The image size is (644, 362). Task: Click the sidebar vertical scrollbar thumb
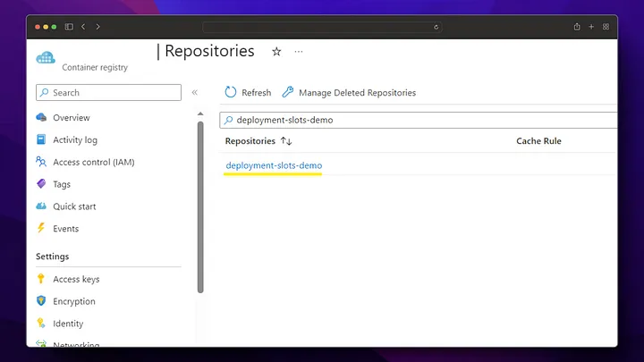tap(200, 206)
